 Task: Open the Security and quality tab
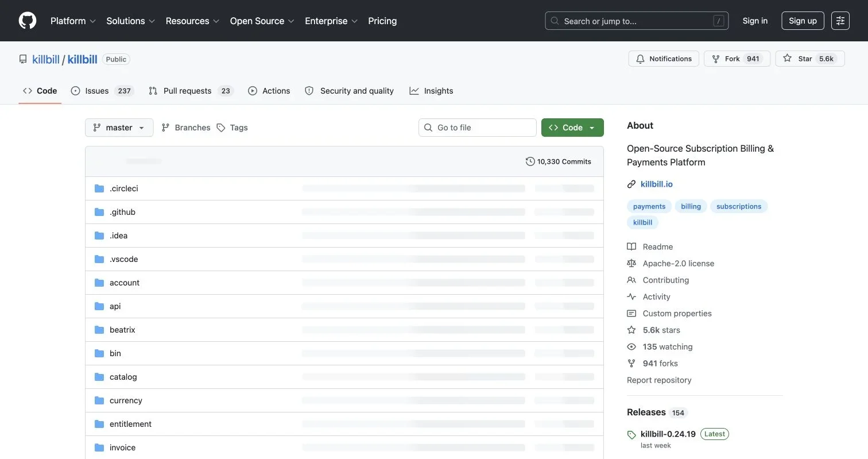pyautogui.click(x=349, y=91)
